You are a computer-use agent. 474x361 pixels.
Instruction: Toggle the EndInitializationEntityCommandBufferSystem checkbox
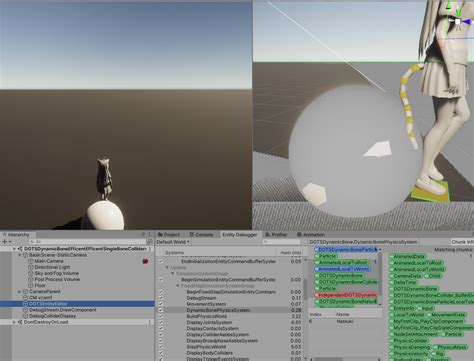click(x=161, y=262)
